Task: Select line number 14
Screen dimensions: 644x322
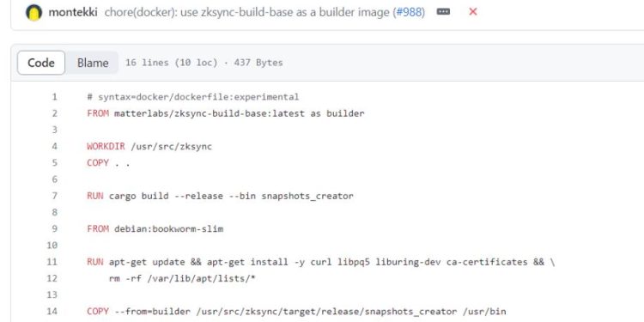Action: [x=52, y=312]
